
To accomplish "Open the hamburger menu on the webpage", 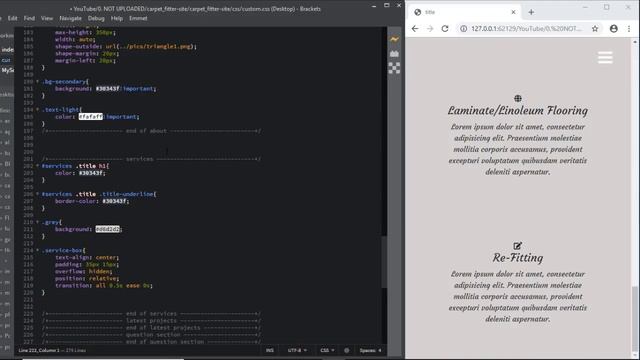I will tap(605, 58).
